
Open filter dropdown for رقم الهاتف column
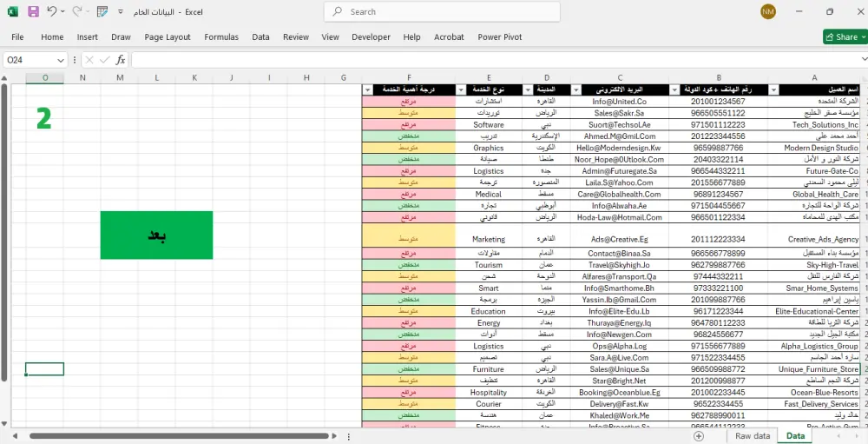click(x=674, y=89)
